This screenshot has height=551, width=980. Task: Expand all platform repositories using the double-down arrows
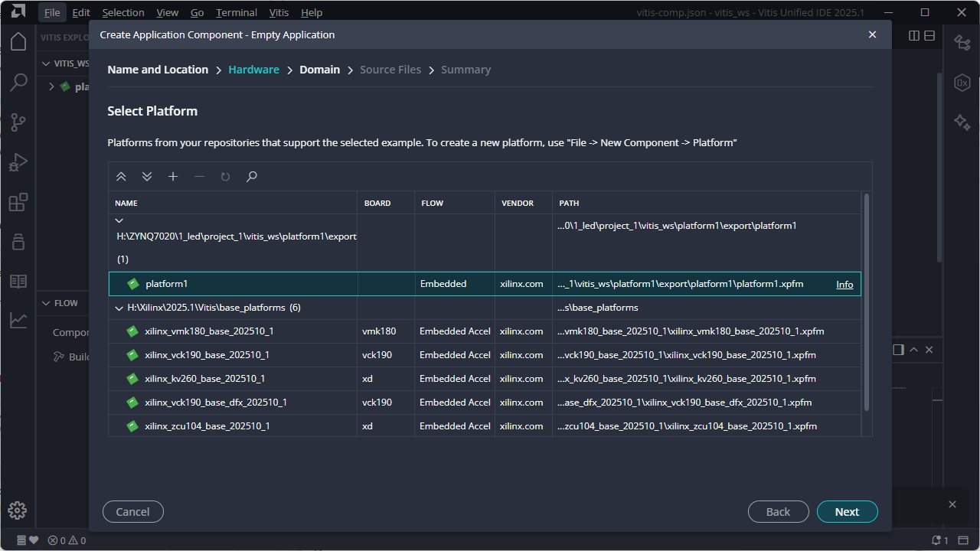click(x=147, y=177)
